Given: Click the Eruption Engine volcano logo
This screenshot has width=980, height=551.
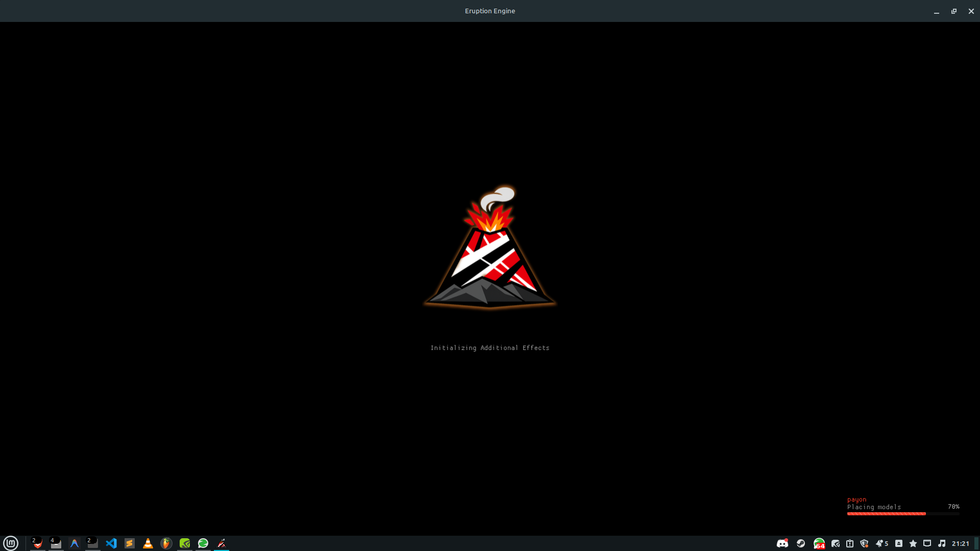Looking at the screenshot, I should pos(490,247).
